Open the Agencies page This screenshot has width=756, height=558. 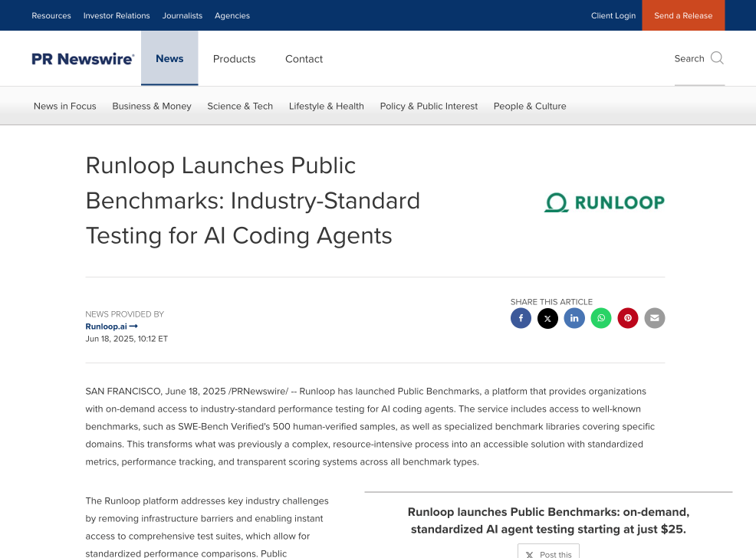(x=232, y=15)
